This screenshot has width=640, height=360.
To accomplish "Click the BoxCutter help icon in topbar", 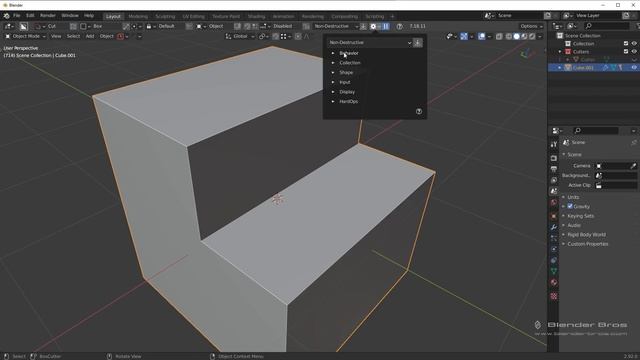I will pyautogui.click(x=400, y=26).
